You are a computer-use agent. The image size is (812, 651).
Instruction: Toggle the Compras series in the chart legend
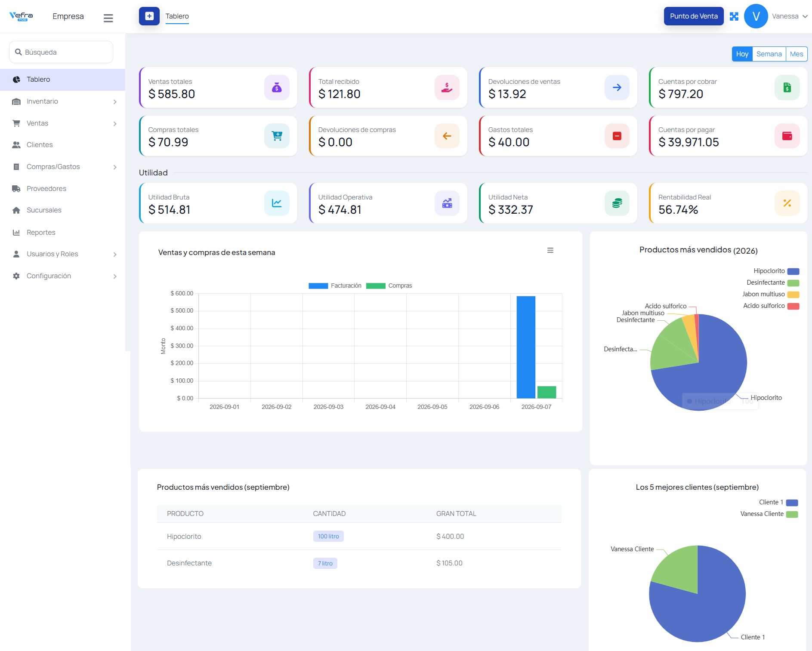click(x=389, y=286)
